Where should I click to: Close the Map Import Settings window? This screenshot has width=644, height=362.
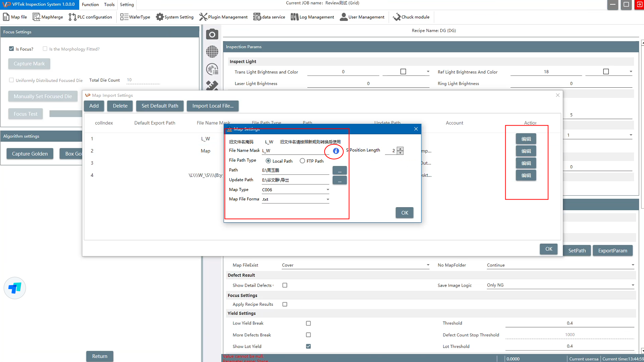tap(558, 95)
